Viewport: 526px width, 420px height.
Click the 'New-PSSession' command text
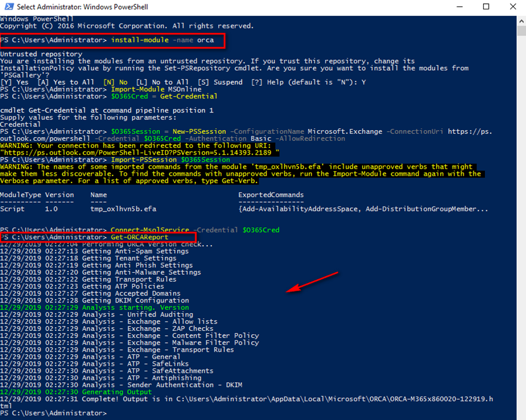[199, 131]
